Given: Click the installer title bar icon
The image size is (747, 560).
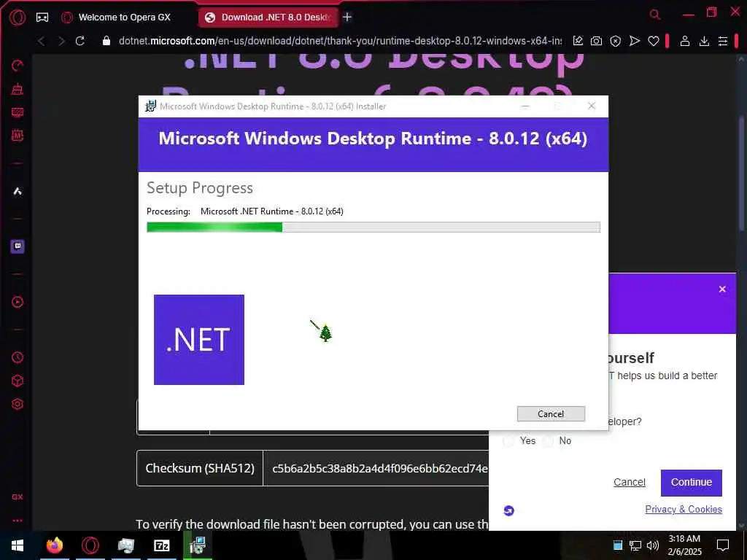Looking at the screenshot, I should [150, 106].
